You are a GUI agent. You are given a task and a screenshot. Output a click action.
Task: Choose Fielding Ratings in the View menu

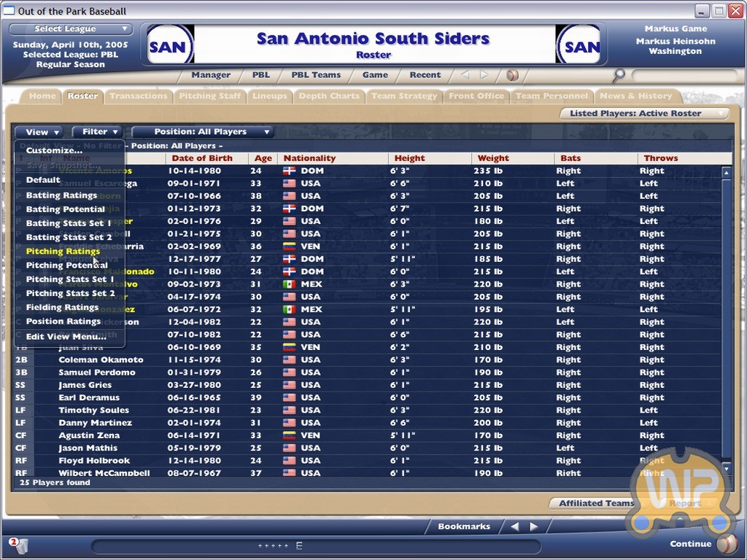click(62, 308)
